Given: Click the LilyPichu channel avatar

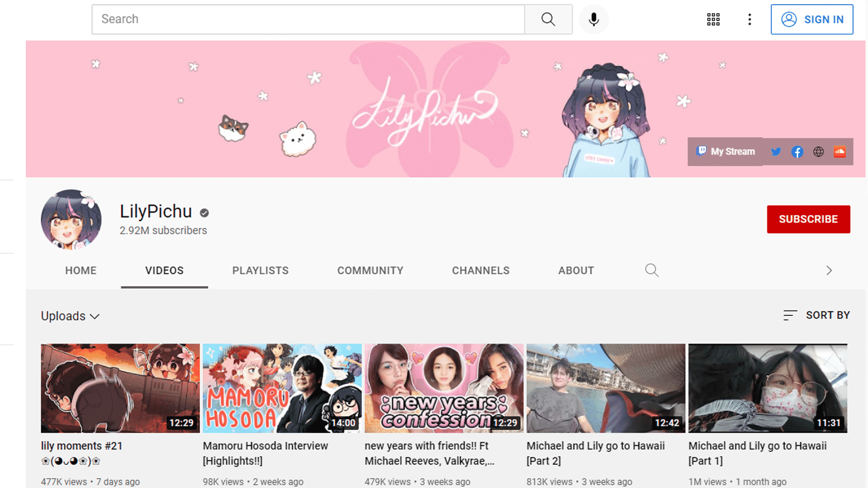Looking at the screenshot, I should [71, 220].
